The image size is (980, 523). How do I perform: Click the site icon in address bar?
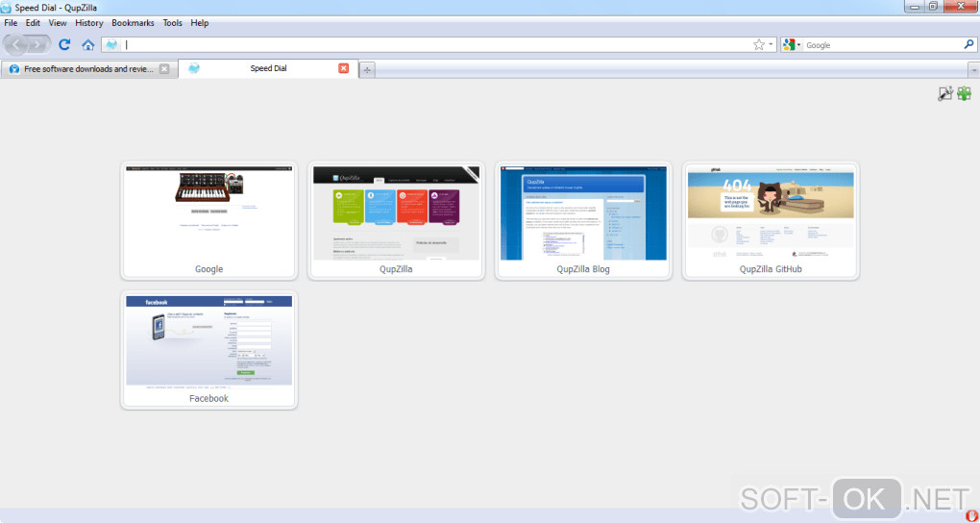[111, 44]
